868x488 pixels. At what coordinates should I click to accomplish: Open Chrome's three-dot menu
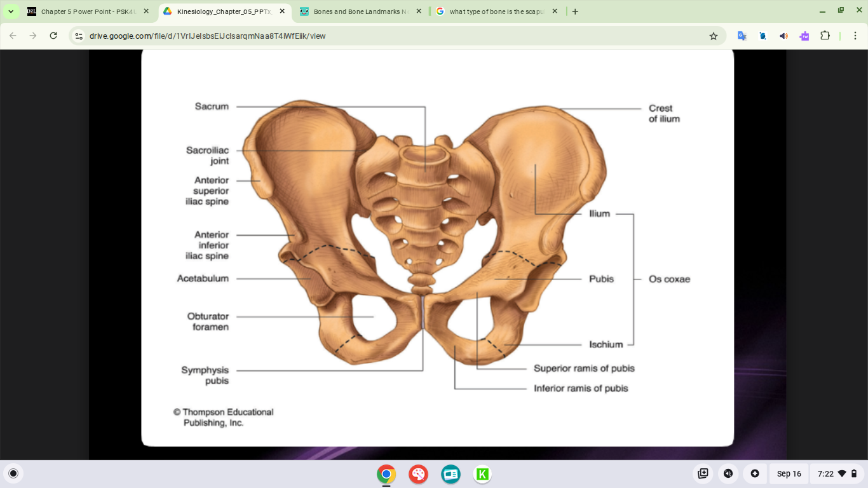[853, 36]
